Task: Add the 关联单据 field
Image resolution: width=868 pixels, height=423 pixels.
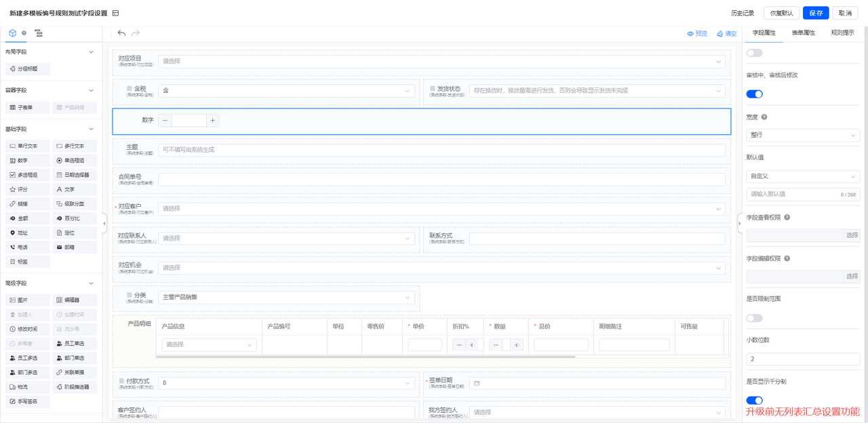Action: tap(75, 372)
